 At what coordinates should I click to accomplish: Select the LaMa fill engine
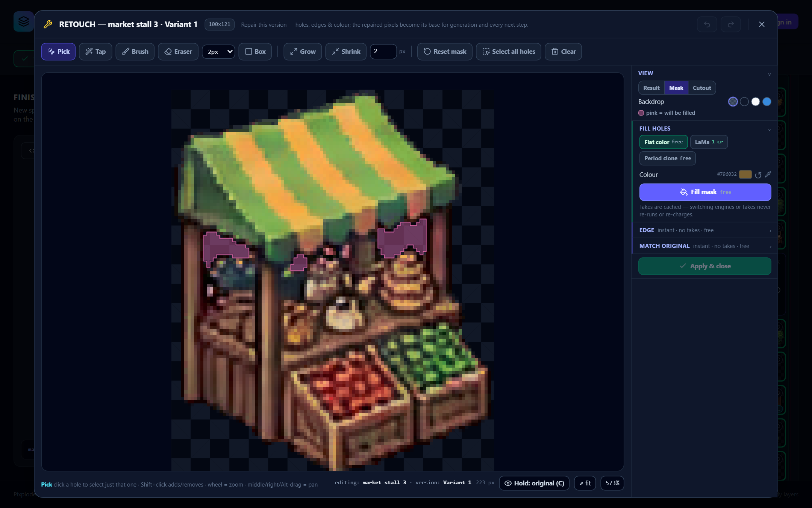pos(709,142)
